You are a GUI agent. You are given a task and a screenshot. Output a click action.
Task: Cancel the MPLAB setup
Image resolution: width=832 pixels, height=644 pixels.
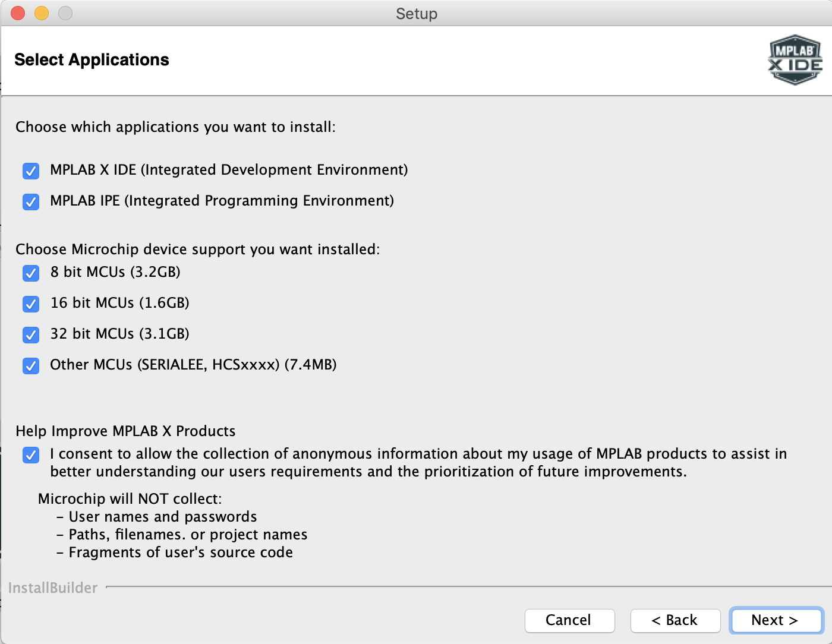coord(569,620)
